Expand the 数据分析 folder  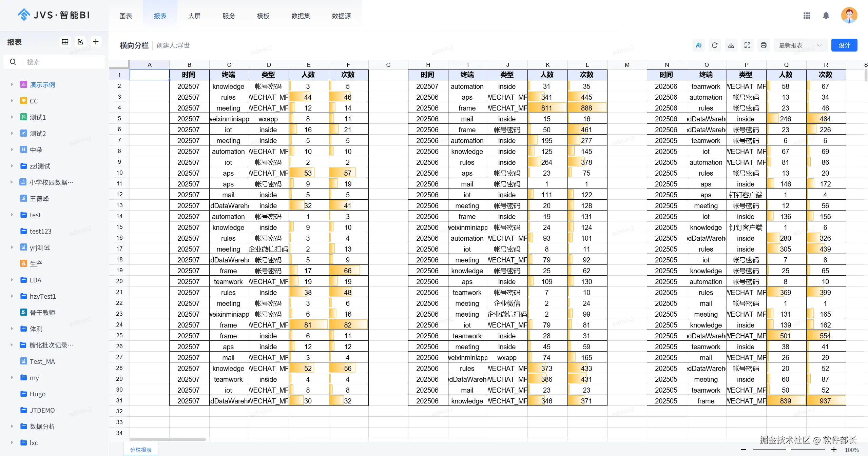(x=12, y=426)
